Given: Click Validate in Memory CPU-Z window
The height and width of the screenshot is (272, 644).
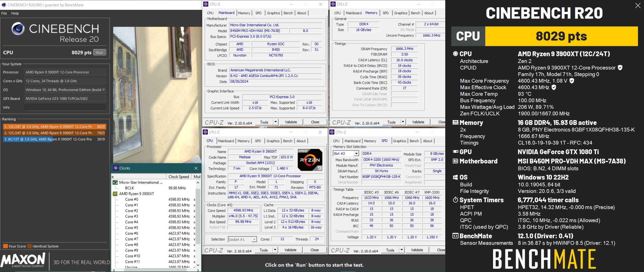Looking at the screenshot, I should pyautogui.click(x=418, y=122).
